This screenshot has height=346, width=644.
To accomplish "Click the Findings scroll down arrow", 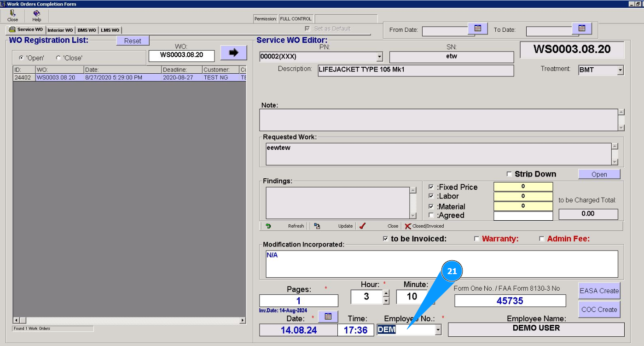I will [413, 216].
